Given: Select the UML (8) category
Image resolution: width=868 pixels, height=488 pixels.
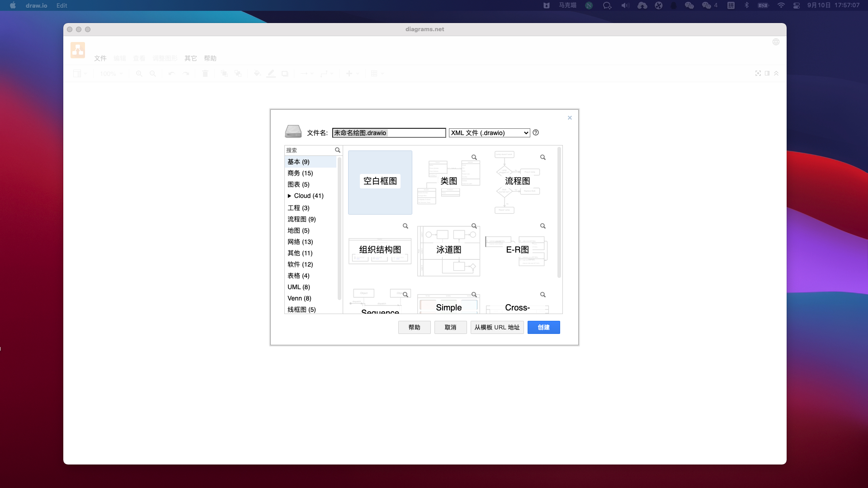Looking at the screenshot, I should pyautogui.click(x=298, y=287).
